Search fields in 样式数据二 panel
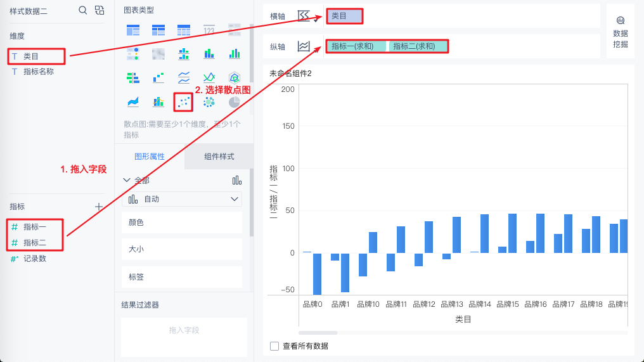Viewport: 644px width, 362px height. [x=83, y=10]
